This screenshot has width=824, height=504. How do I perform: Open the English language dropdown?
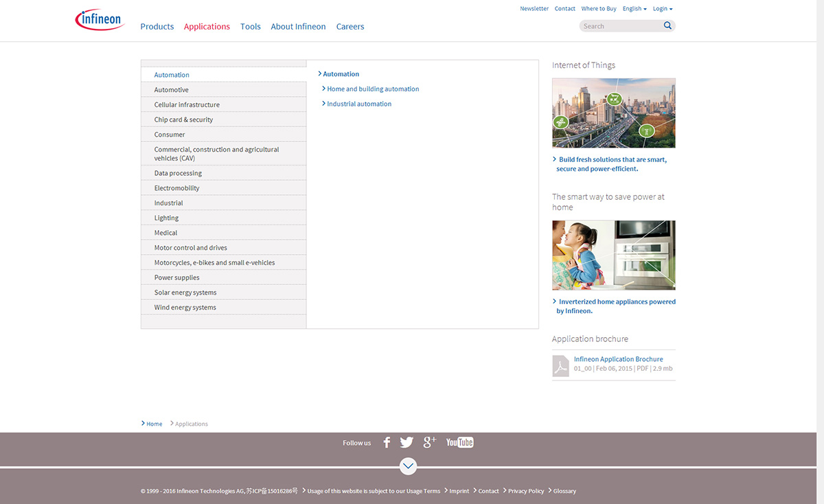click(634, 9)
